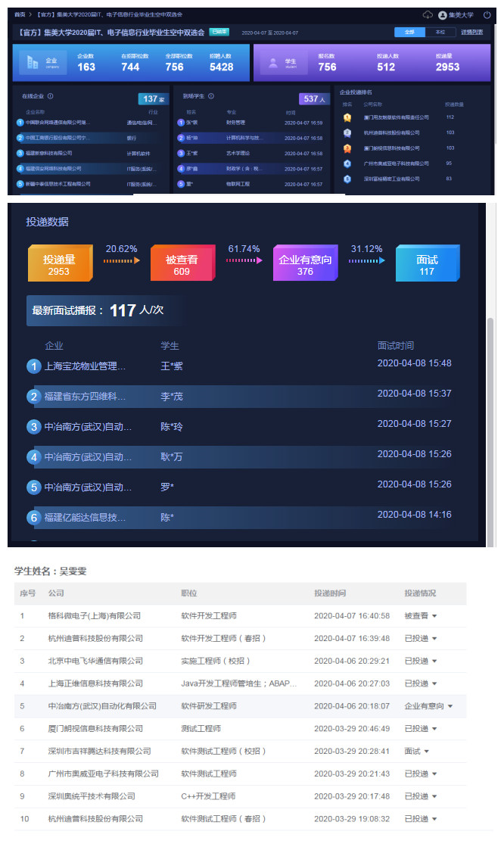Click the 学生 student person icon
504x850 pixels.
272,63
